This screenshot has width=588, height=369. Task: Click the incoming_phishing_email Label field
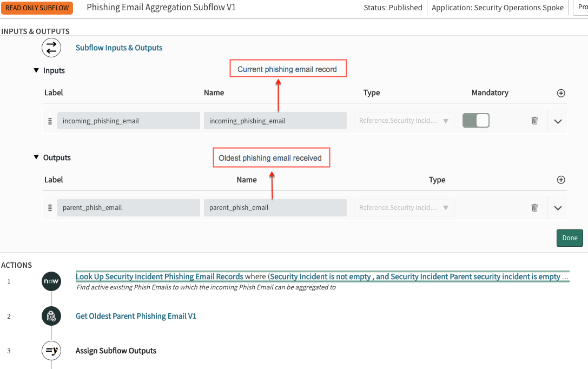[129, 121]
